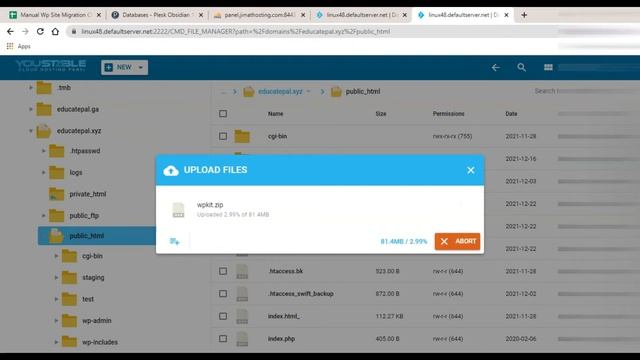
Task: Open the cgi-bin folder in file list
Action: tap(278, 136)
